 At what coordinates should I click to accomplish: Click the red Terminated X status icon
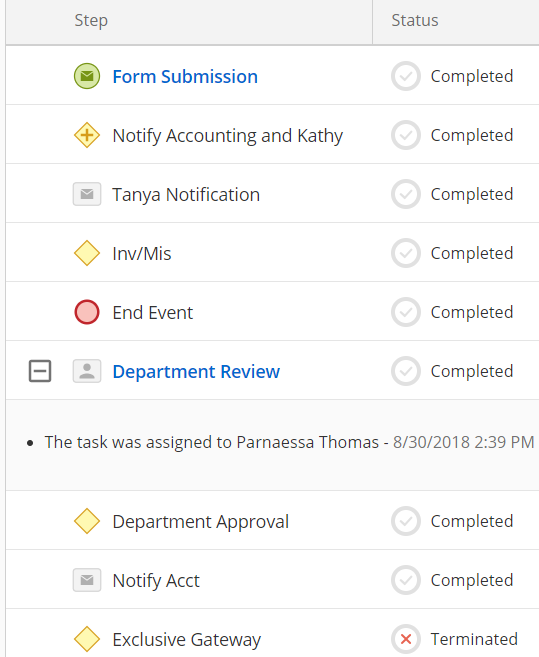click(x=406, y=639)
